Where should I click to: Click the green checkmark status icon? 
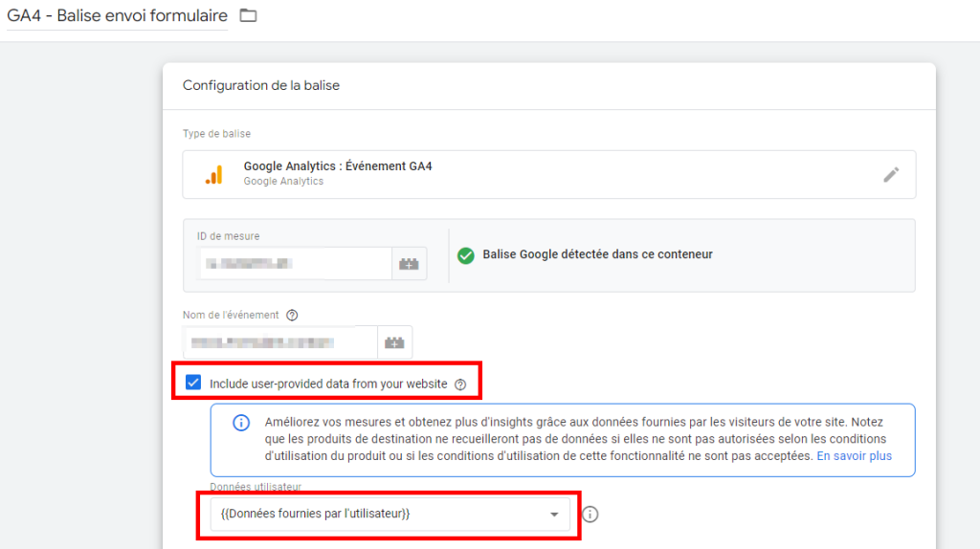(x=466, y=255)
